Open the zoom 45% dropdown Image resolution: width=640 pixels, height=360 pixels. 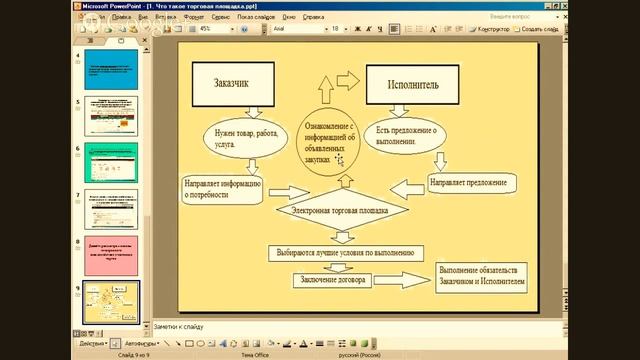pos(233,29)
